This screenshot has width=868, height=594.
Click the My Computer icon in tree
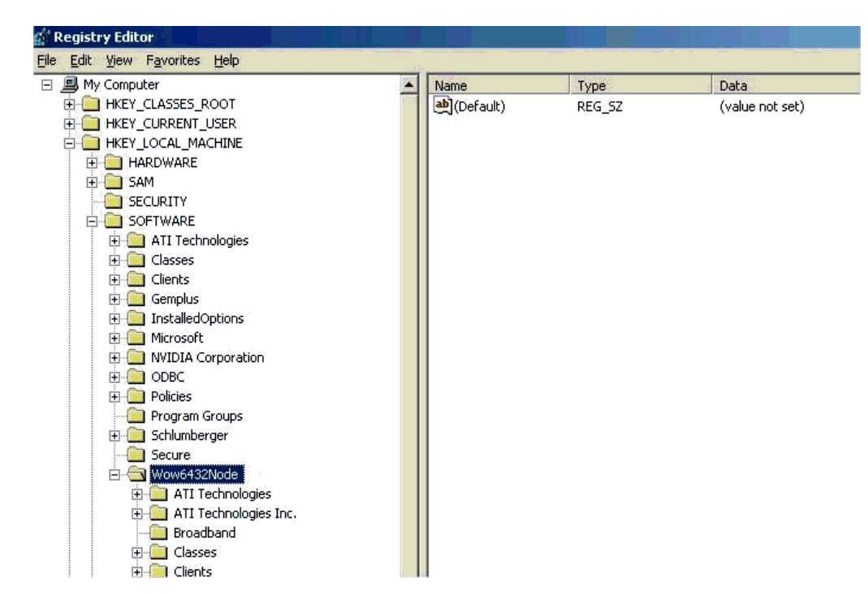(70, 85)
